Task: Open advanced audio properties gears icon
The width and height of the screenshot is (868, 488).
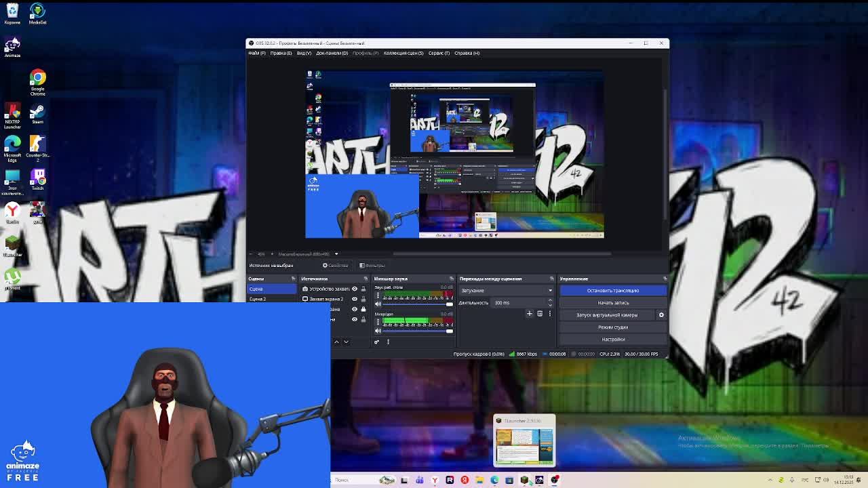Action: 377,342
